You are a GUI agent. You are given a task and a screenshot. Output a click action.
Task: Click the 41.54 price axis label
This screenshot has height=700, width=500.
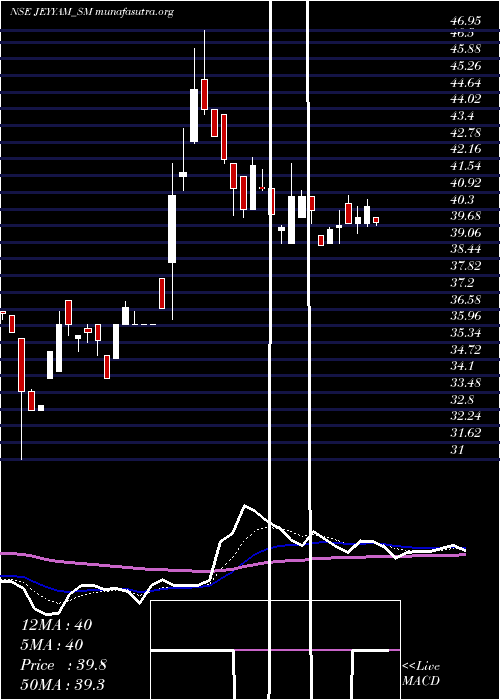(465, 166)
